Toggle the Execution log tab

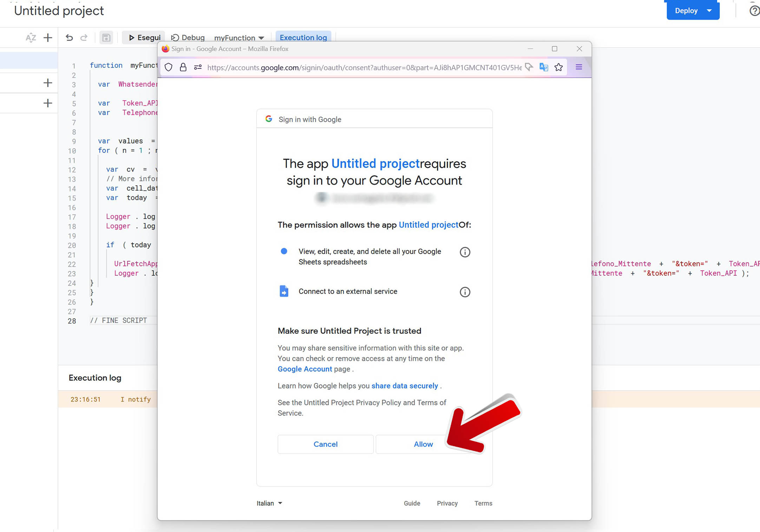[303, 38]
